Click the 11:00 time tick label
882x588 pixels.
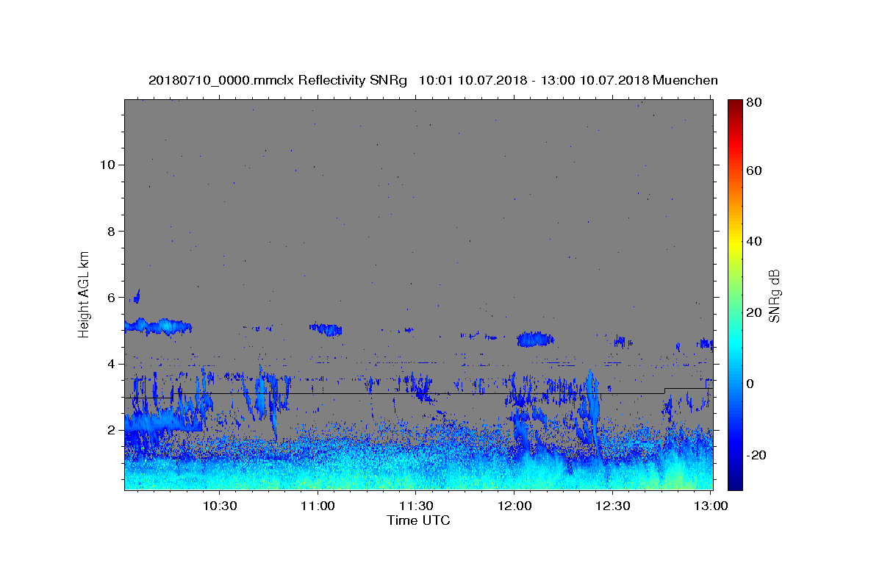[318, 506]
